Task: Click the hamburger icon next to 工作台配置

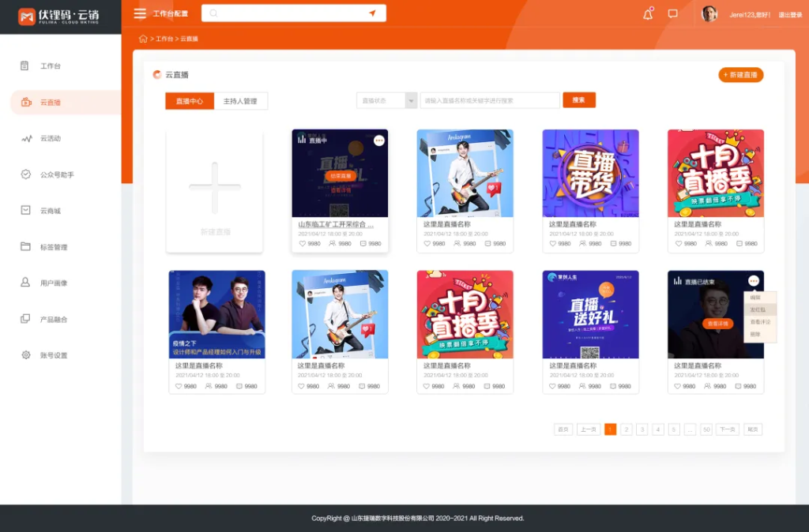Action: point(139,13)
